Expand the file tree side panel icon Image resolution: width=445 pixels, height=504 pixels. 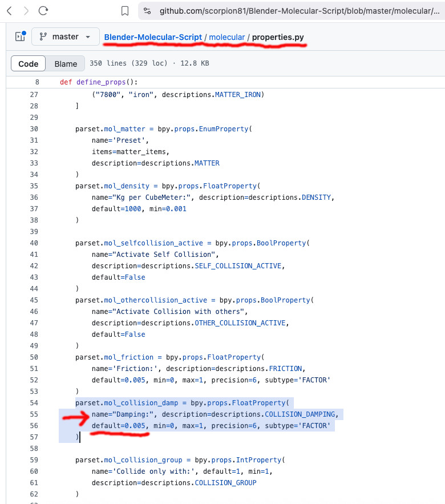coord(20,37)
